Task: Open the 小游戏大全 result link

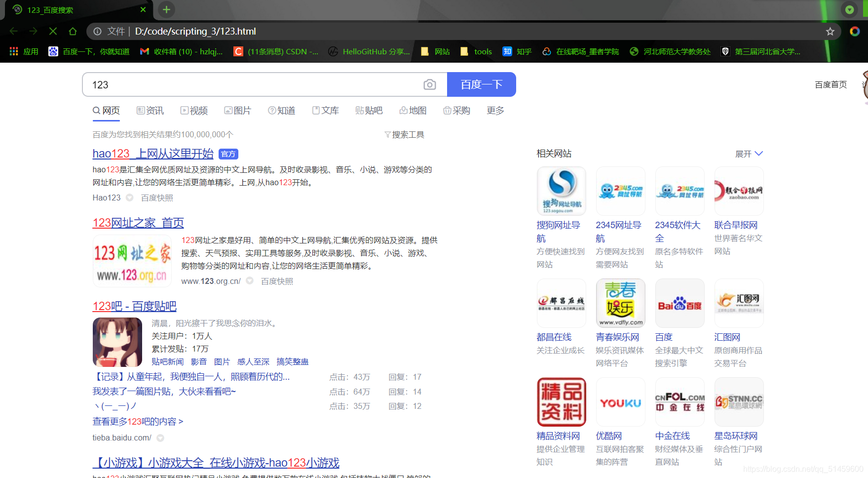Action: [x=216, y=463]
